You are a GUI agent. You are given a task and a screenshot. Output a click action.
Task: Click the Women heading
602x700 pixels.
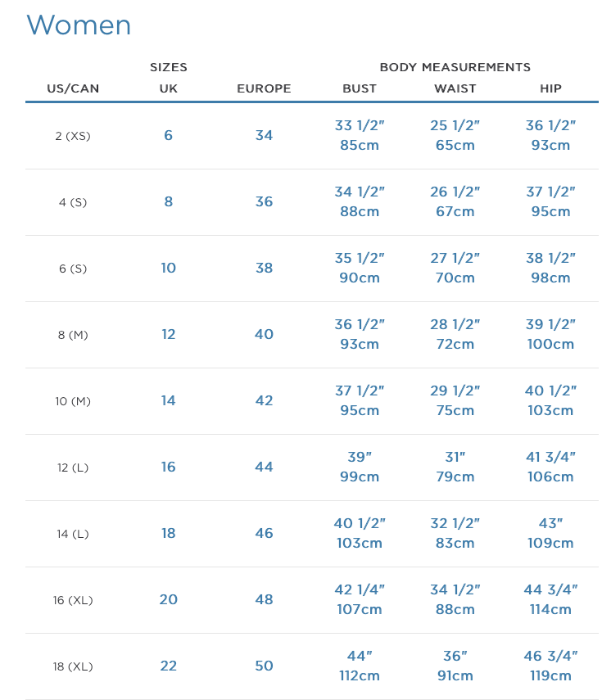coord(79,25)
